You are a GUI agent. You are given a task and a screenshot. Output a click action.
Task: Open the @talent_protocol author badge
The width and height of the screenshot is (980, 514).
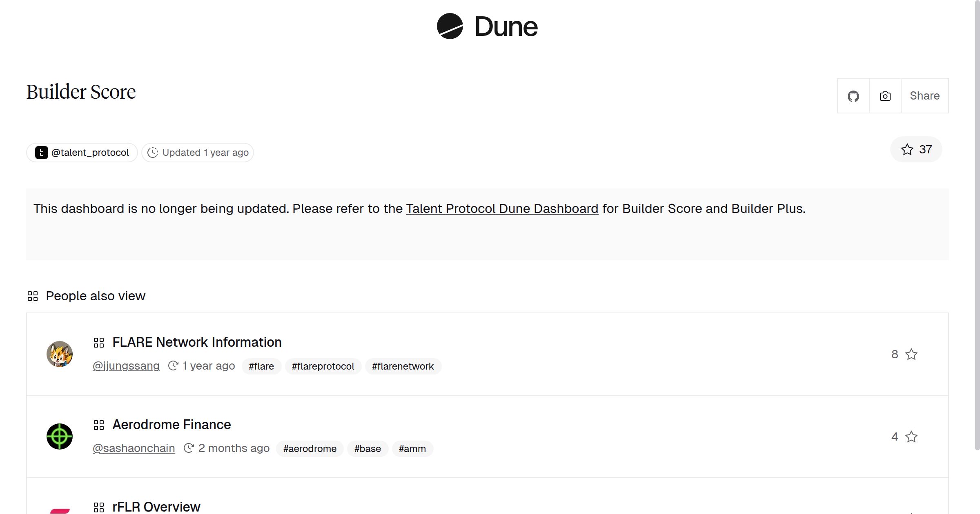[82, 153]
